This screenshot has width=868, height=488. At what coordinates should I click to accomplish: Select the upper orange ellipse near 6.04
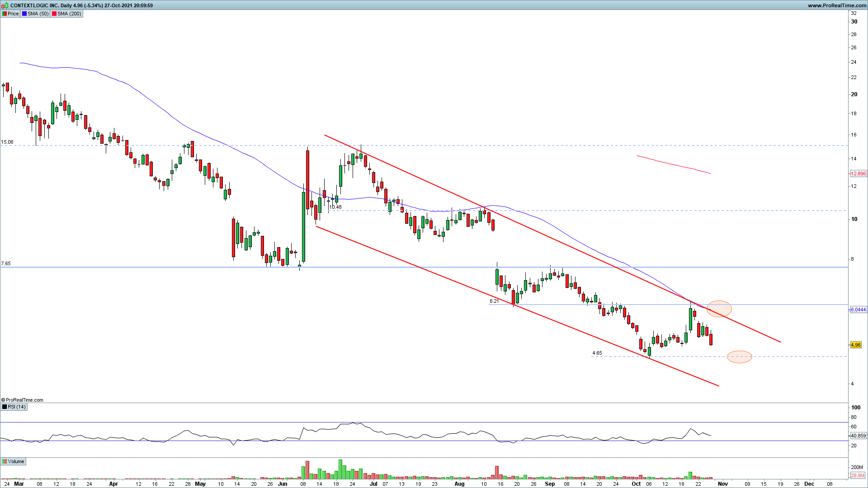click(x=719, y=309)
